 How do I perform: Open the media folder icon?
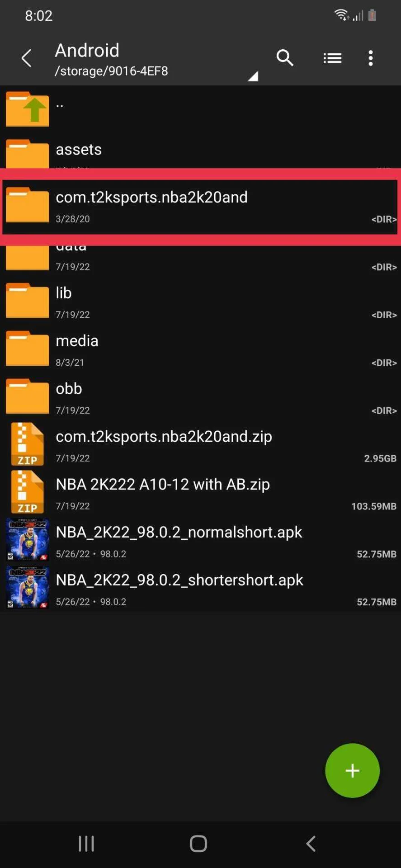(x=27, y=348)
